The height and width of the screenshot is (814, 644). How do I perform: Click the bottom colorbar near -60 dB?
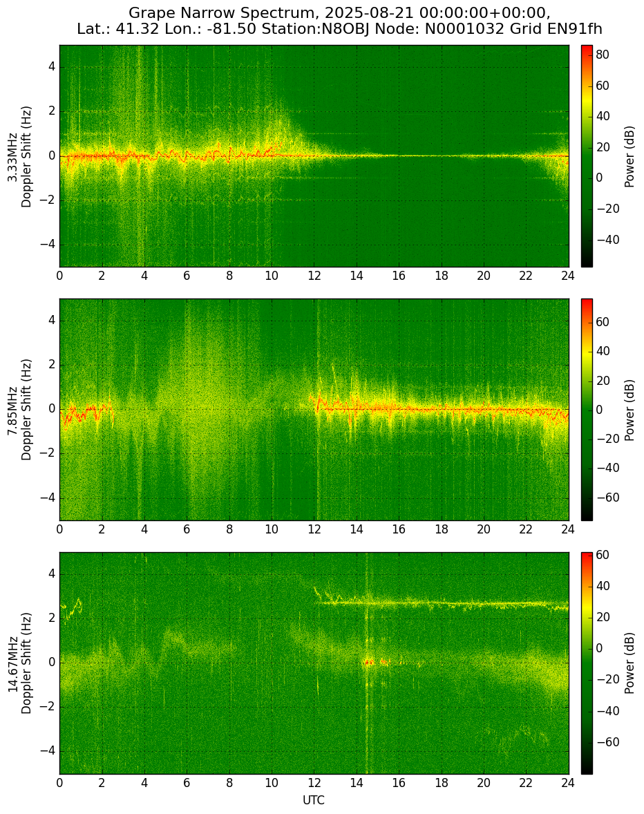point(587,742)
